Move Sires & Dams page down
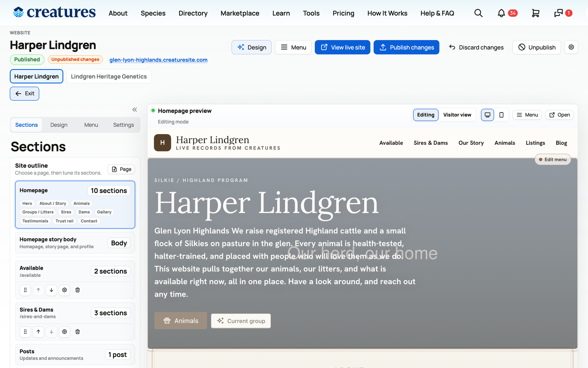Screen dimensions: 588x368 pyautogui.click(x=51, y=332)
